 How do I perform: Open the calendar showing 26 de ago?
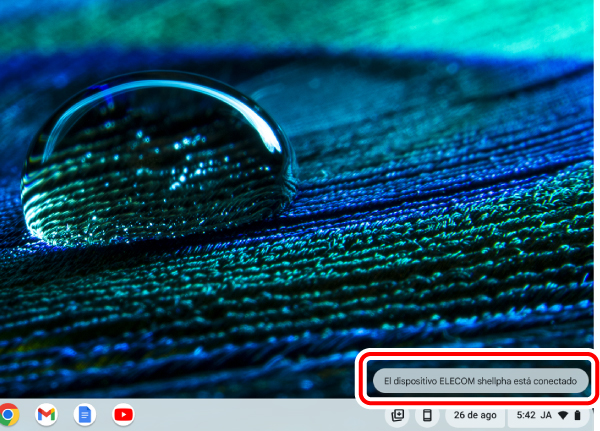[x=475, y=415]
